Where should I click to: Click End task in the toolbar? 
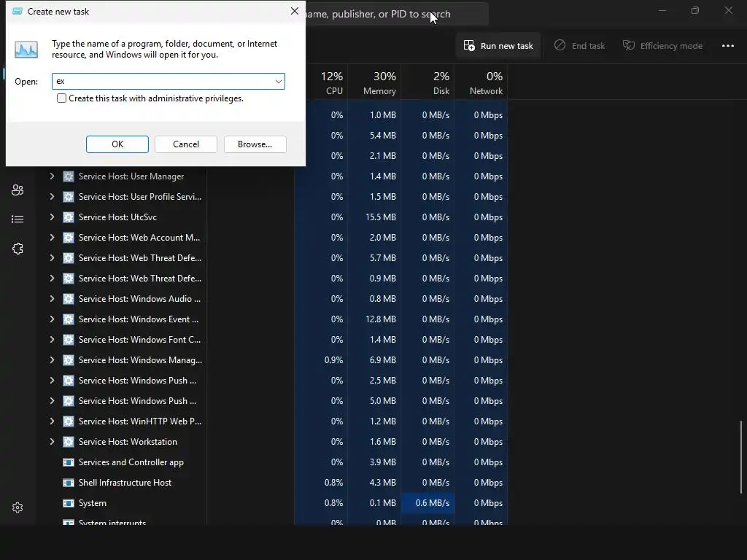pyautogui.click(x=579, y=46)
